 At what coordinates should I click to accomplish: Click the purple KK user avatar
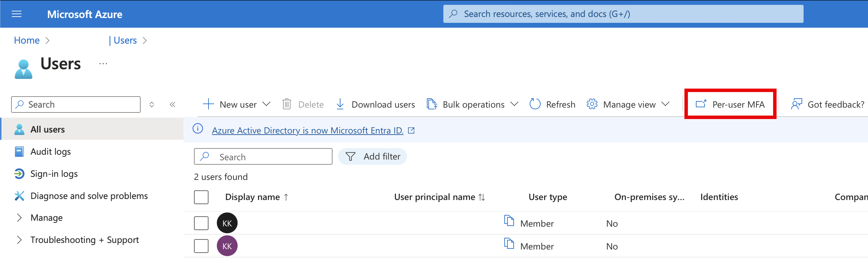227,246
